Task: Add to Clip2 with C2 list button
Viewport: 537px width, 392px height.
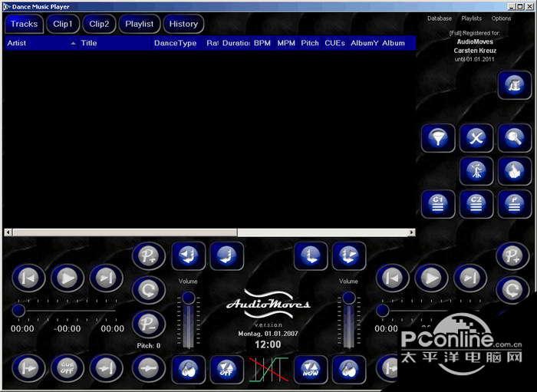Action: pos(476,204)
